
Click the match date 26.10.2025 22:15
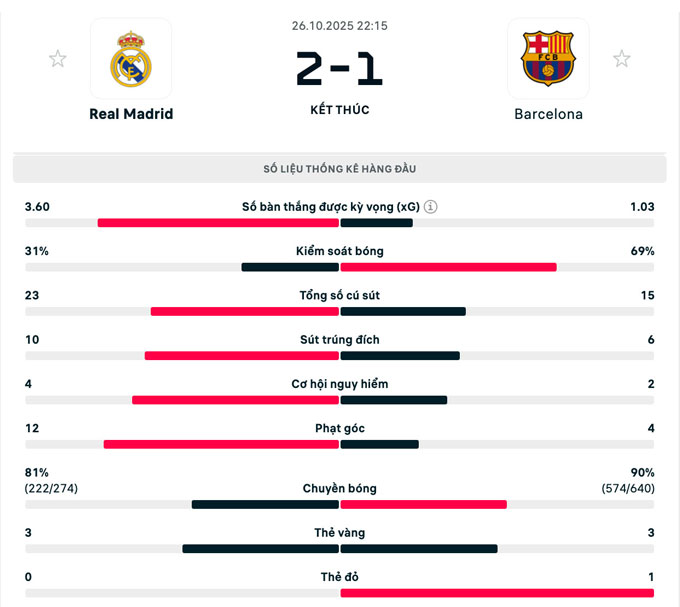(x=340, y=25)
